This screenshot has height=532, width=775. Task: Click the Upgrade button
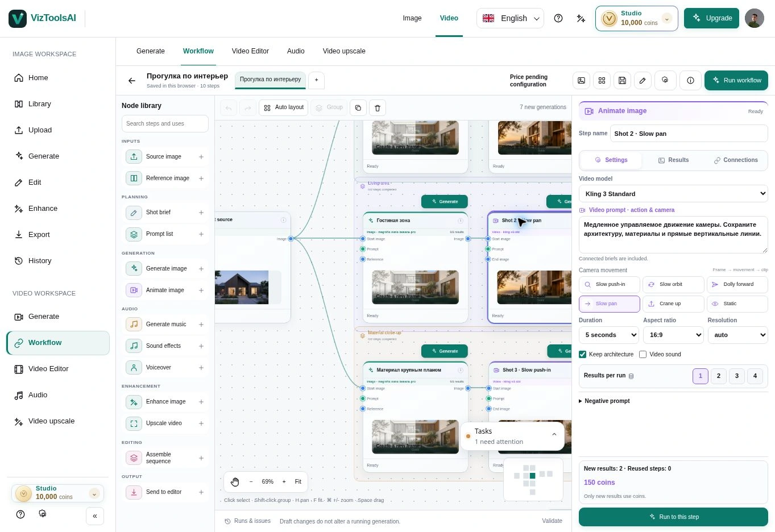click(x=711, y=18)
